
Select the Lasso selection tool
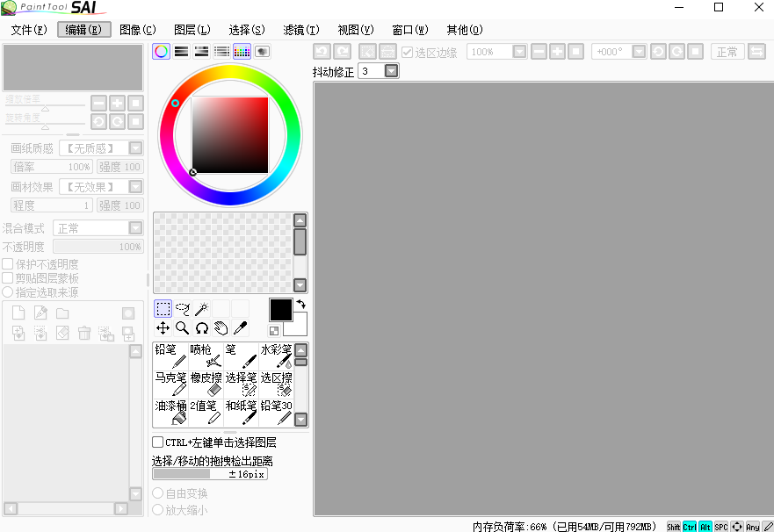182,308
